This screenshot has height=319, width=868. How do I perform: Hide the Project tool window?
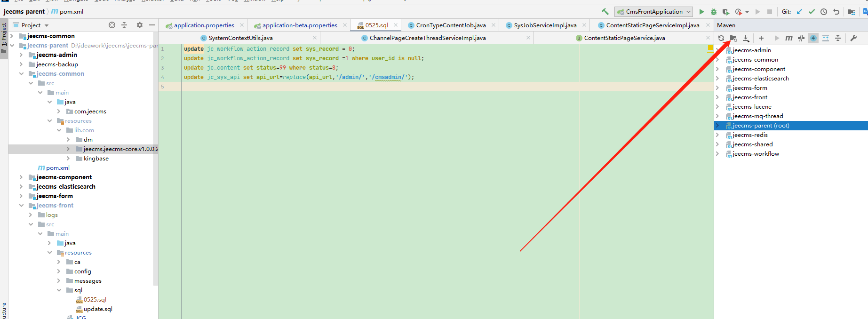(152, 25)
